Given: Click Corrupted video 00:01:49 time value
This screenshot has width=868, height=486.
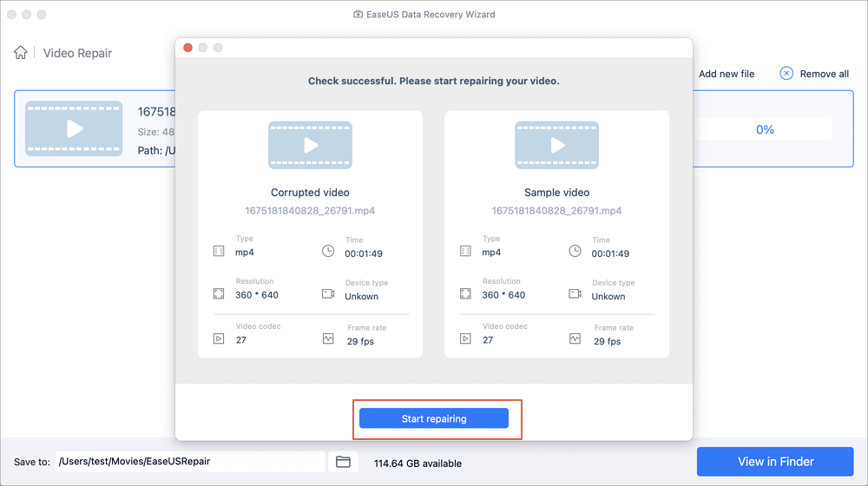Looking at the screenshot, I should (x=364, y=253).
